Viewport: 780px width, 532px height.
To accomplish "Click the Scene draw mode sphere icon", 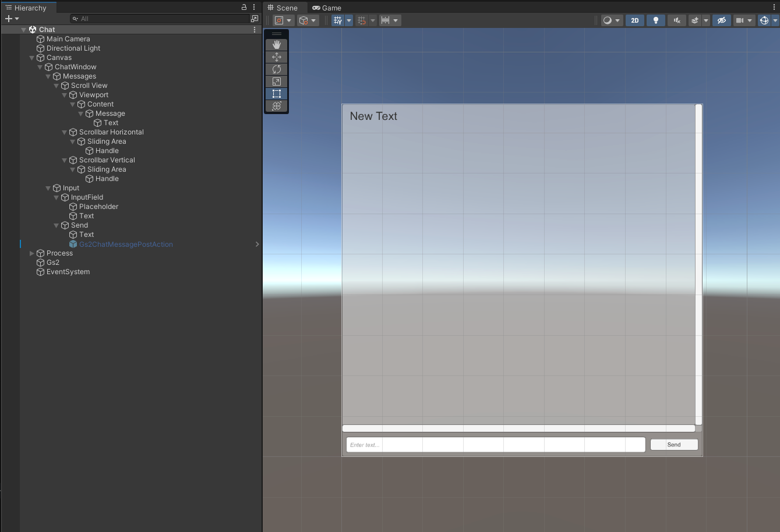I will [x=608, y=20].
